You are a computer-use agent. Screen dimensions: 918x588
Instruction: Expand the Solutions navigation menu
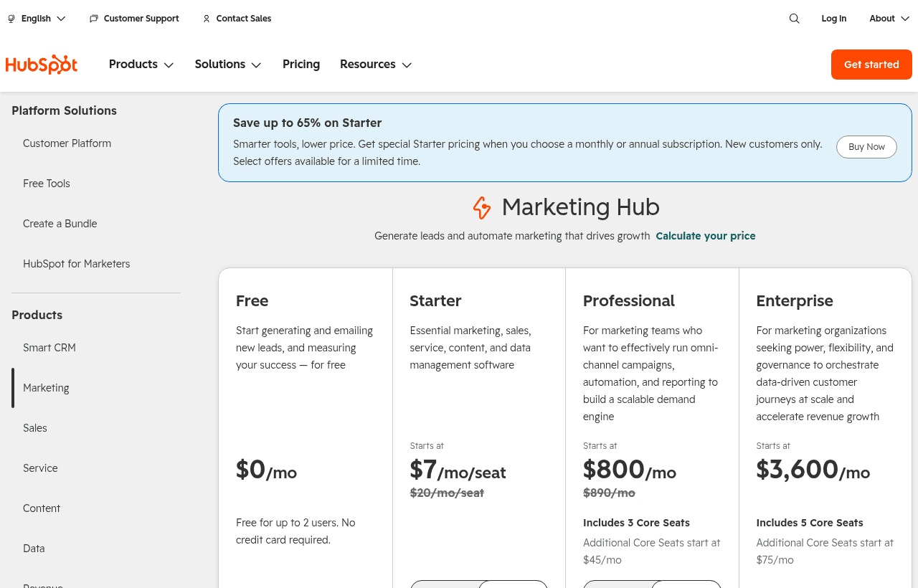tap(228, 65)
